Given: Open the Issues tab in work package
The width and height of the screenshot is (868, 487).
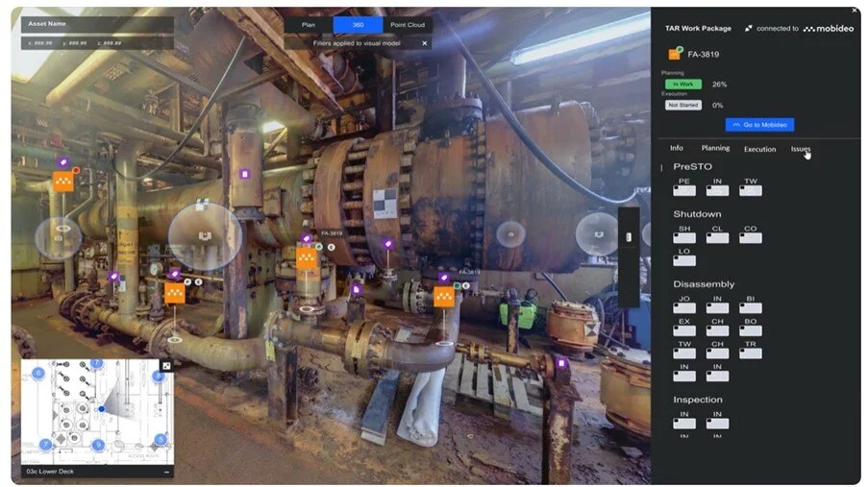Looking at the screenshot, I should tap(800, 149).
